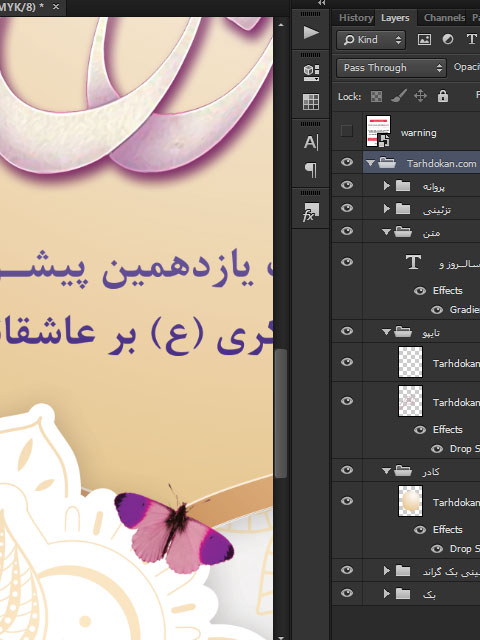Show the warning layer visibility box
480x640 pixels.
pyautogui.click(x=347, y=131)
